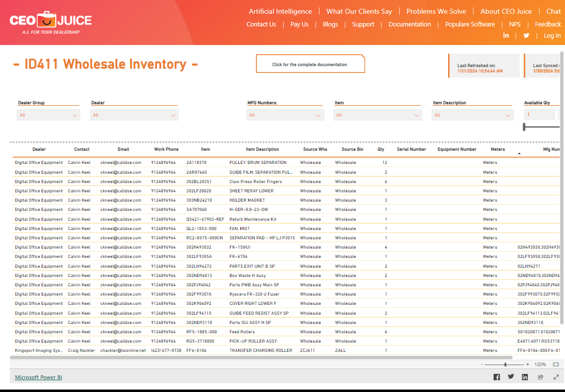Select the Craig Hackler contact cell

click(81, 350)
